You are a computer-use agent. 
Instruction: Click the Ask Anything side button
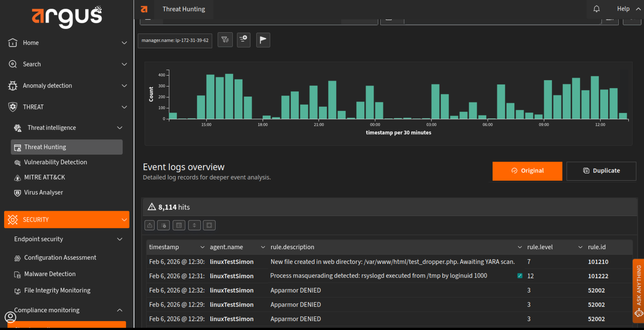[x=638, y=291]
